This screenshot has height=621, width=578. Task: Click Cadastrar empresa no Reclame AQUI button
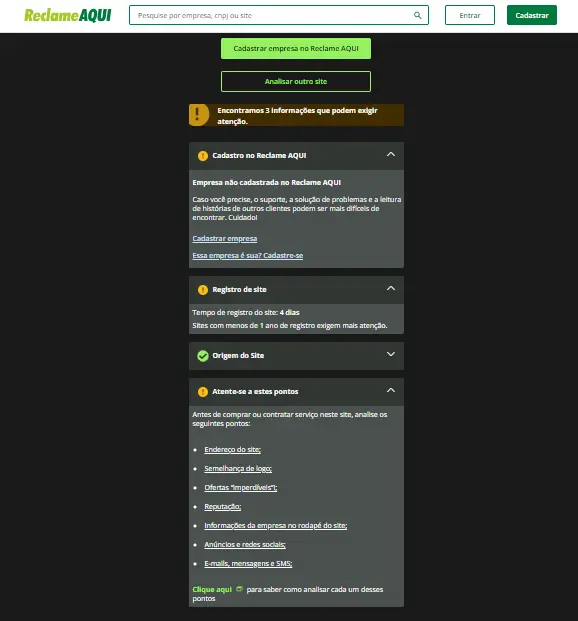tap(296, 49)
